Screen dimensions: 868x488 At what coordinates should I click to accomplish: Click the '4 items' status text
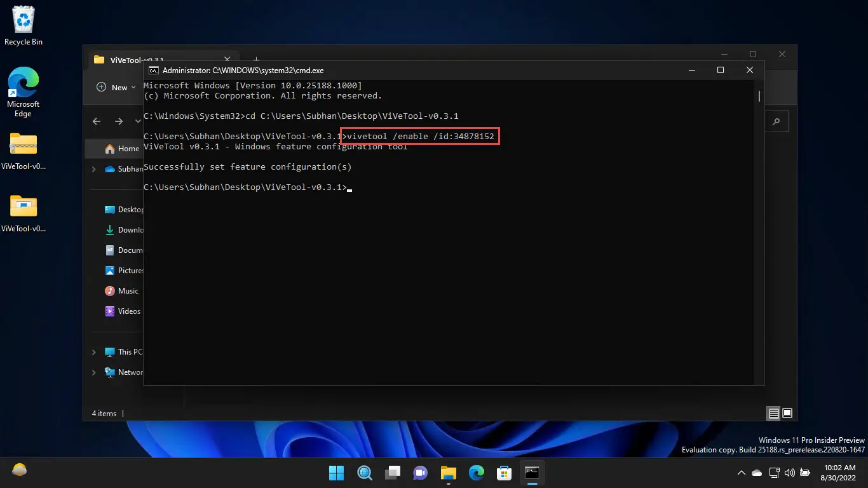point(104,414)
